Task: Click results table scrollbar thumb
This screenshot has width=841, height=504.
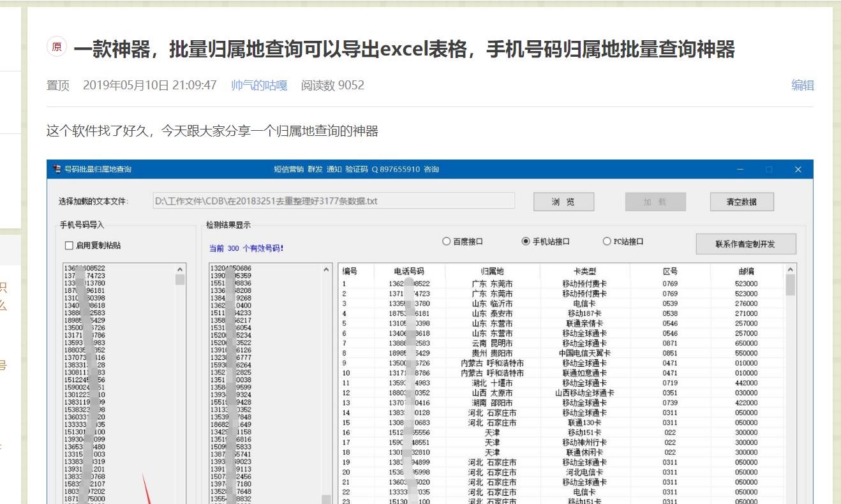Action: click(x=791, y=285)
